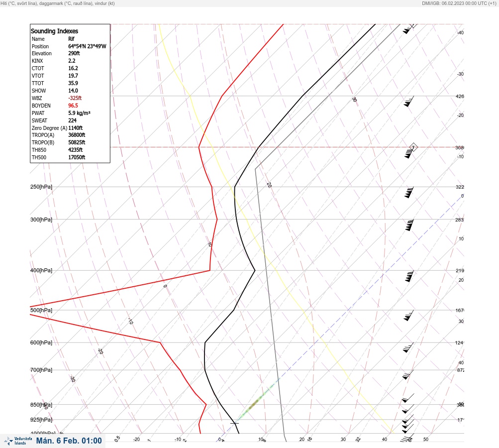Select the PWAT value '5.9 kg/m²'

[x=79, y=113]
